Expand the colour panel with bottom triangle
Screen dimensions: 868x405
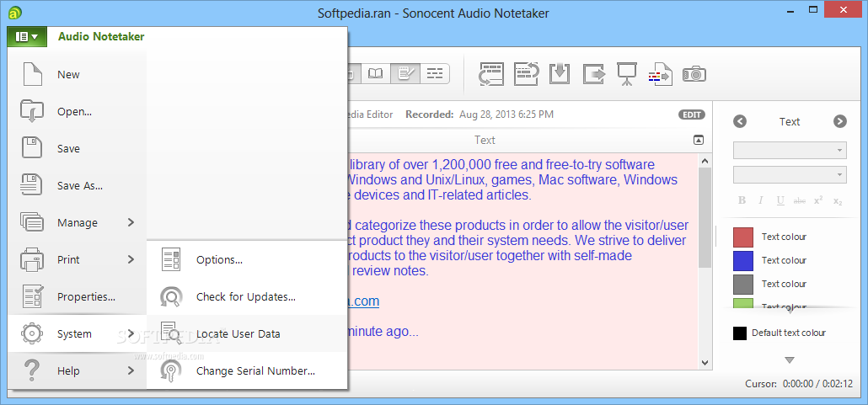pyautogui.click(x=790, y=360)
